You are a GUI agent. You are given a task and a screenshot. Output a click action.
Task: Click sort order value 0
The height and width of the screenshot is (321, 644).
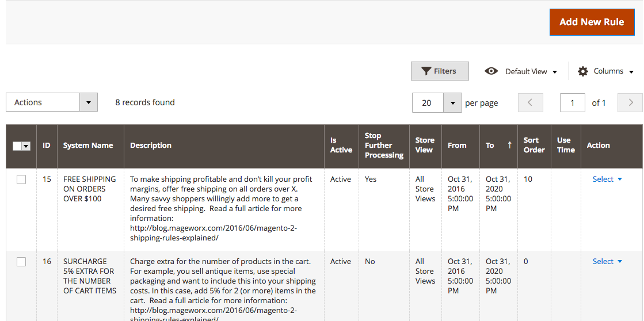pos(526,262)
